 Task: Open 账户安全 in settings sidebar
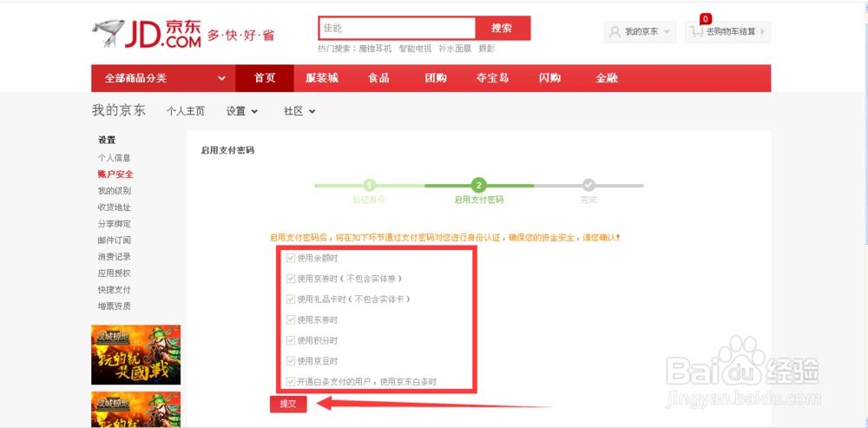pos(115,174)
